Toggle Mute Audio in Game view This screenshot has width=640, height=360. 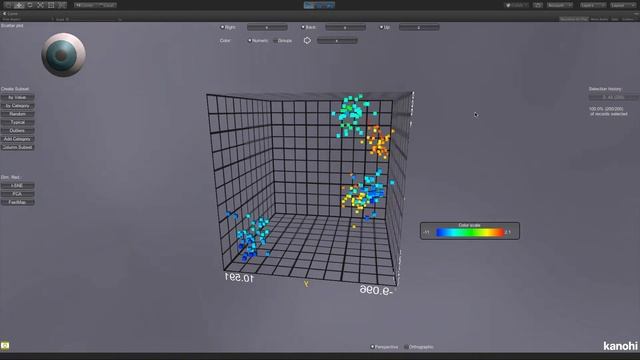tap(599, 19)
